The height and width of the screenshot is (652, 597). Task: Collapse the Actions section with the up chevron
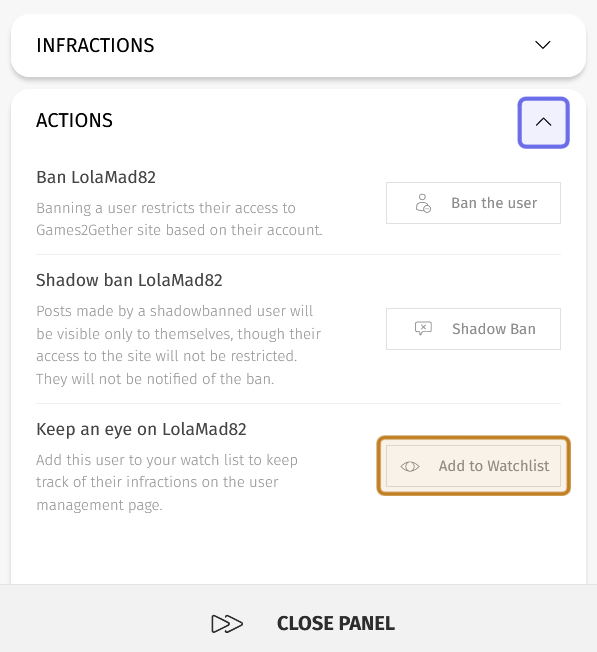[x=543, y=123]
